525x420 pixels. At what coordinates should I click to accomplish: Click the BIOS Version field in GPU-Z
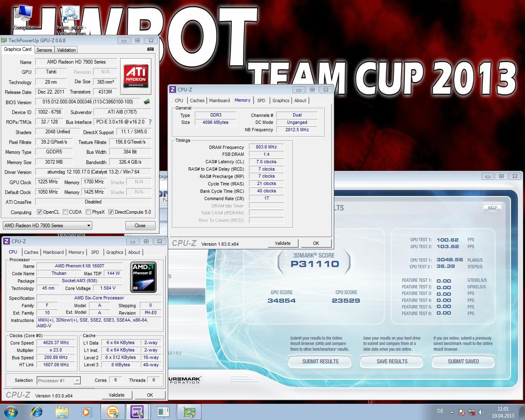coord(88,102)
